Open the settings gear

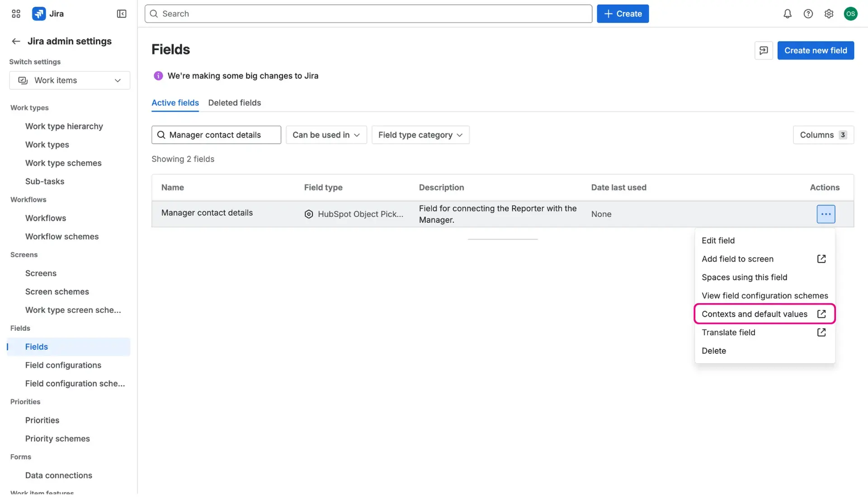click(x=829, y=14)
